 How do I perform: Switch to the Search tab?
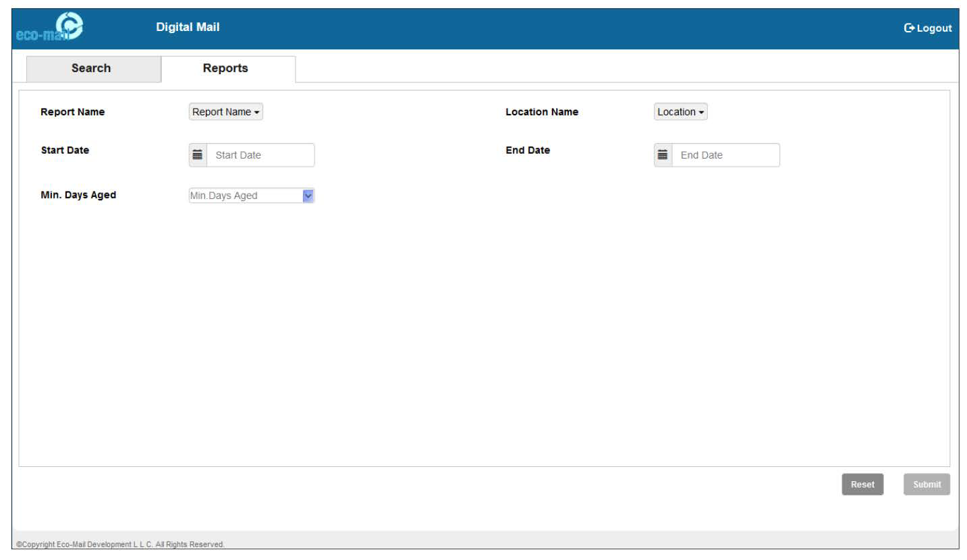coord(91,68)
